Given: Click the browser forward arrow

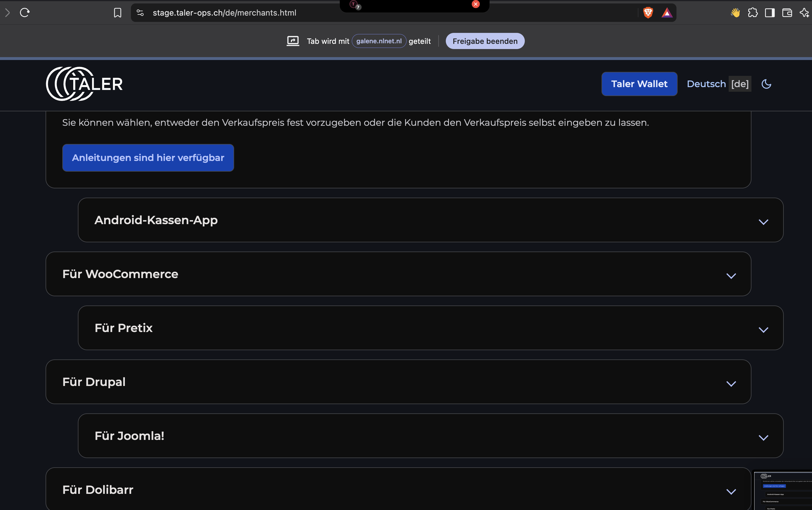Looking at the screenshot, I should tap(7, 13).
